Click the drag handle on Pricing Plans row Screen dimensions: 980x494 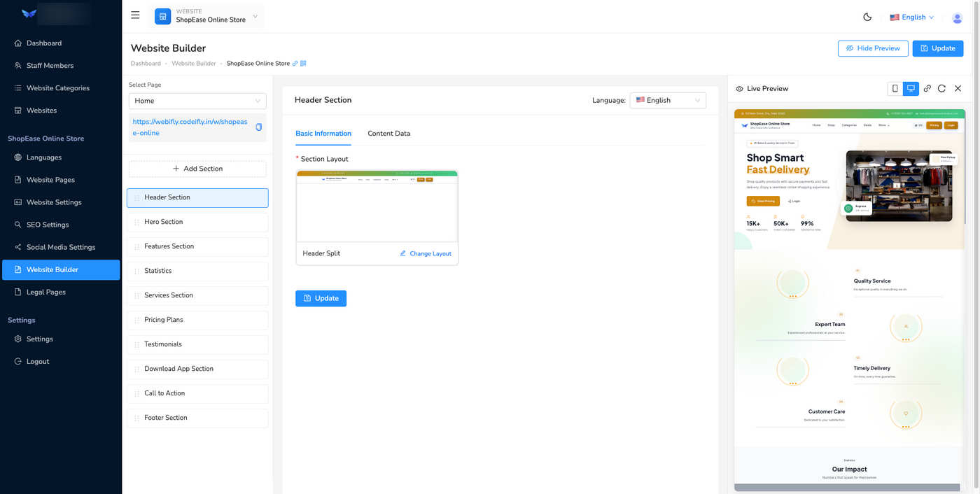[136, 320]
